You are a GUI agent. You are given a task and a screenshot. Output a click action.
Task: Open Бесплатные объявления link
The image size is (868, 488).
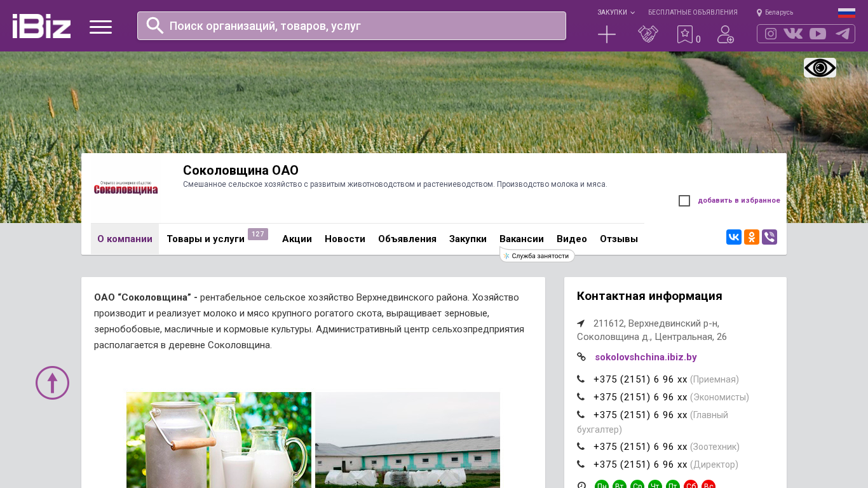[693, 13]
